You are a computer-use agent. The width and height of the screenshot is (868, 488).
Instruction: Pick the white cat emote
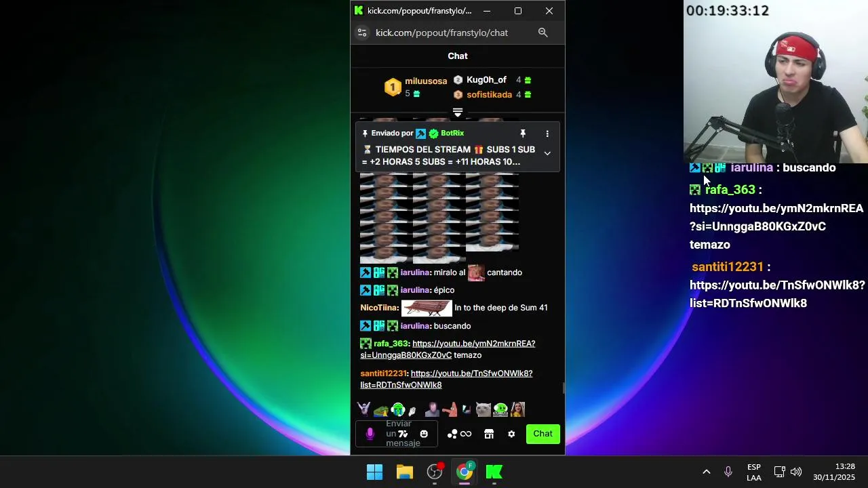[483, 409]
